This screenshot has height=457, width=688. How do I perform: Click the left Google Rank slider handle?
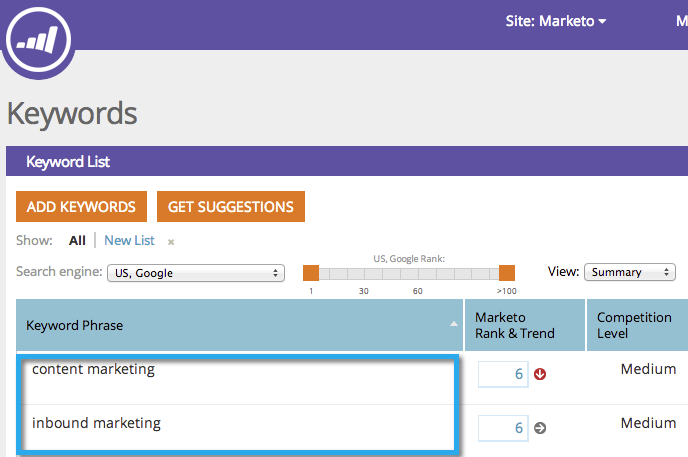tap(311, 273)
